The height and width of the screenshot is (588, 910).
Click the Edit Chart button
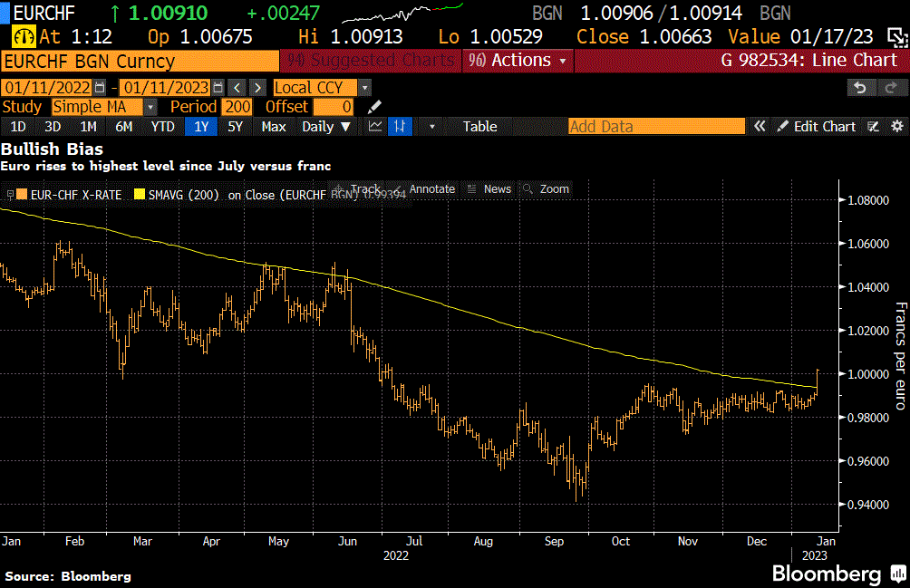pos(817,127)
